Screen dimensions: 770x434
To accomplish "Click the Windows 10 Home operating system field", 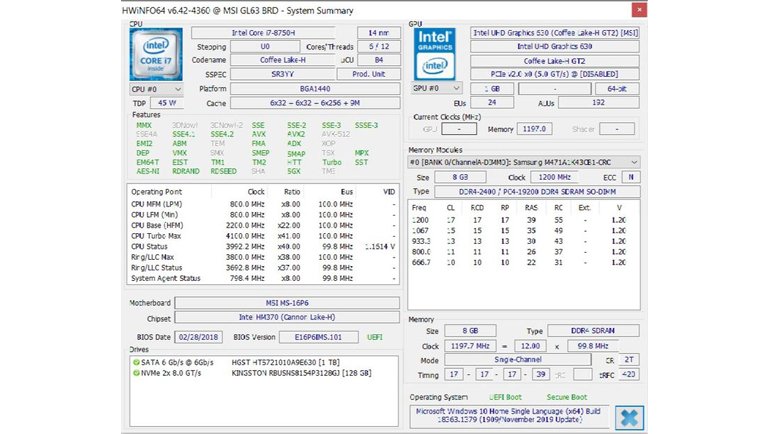I will (x=509, y=415).
